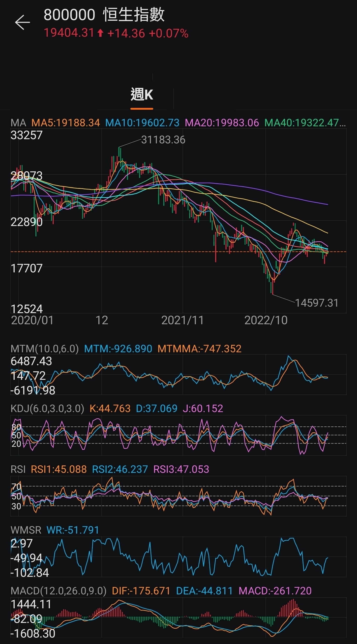
Task: Tap the WR:-51.791 value
Action: [73, 530]
